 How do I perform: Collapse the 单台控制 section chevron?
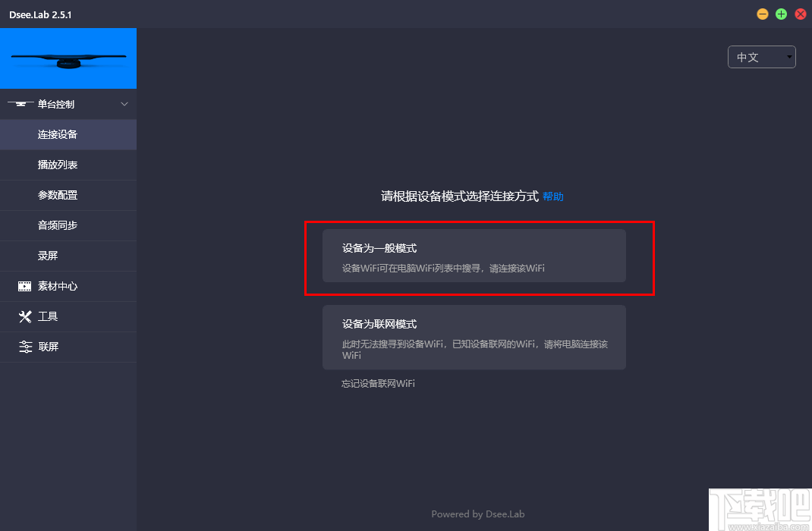[124, 104]
